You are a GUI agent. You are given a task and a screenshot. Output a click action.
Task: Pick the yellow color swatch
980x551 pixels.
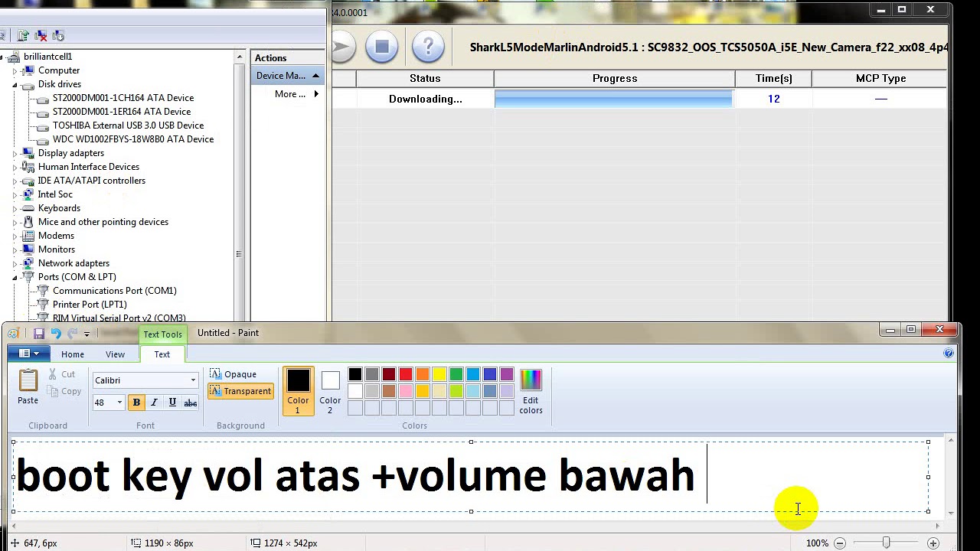tap(439, 374)
